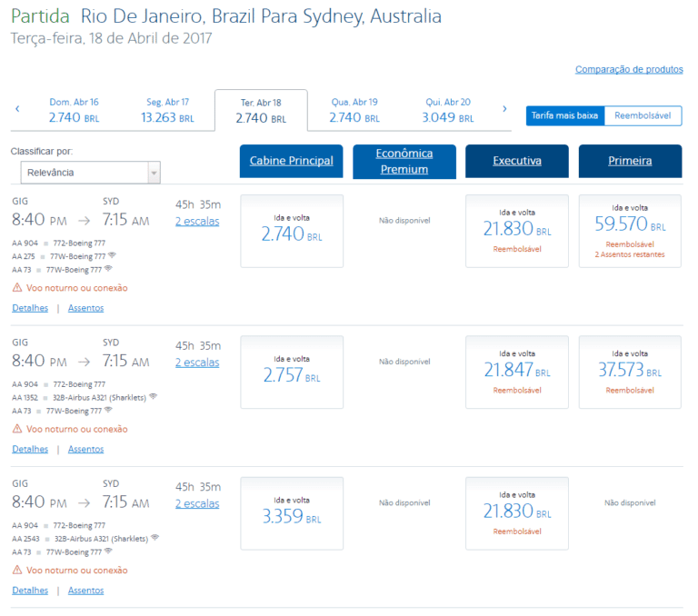
Task: Switch to Reembolsável fare option
Action: pos(643,115)
